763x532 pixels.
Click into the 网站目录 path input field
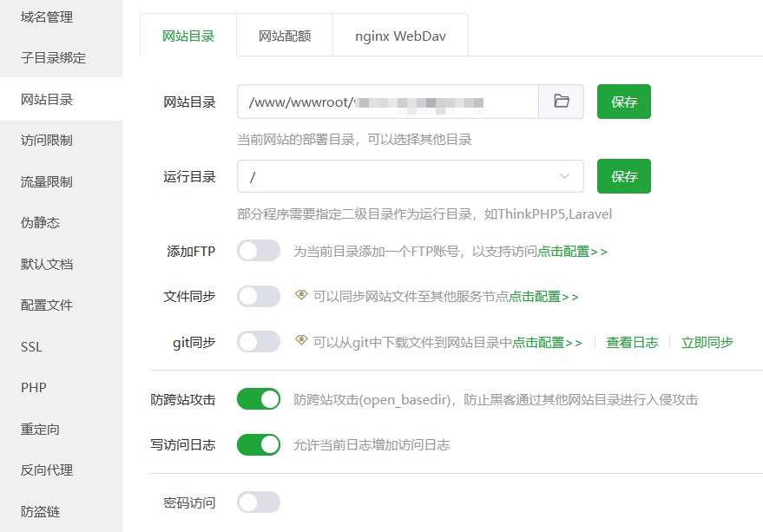point(388,102)
